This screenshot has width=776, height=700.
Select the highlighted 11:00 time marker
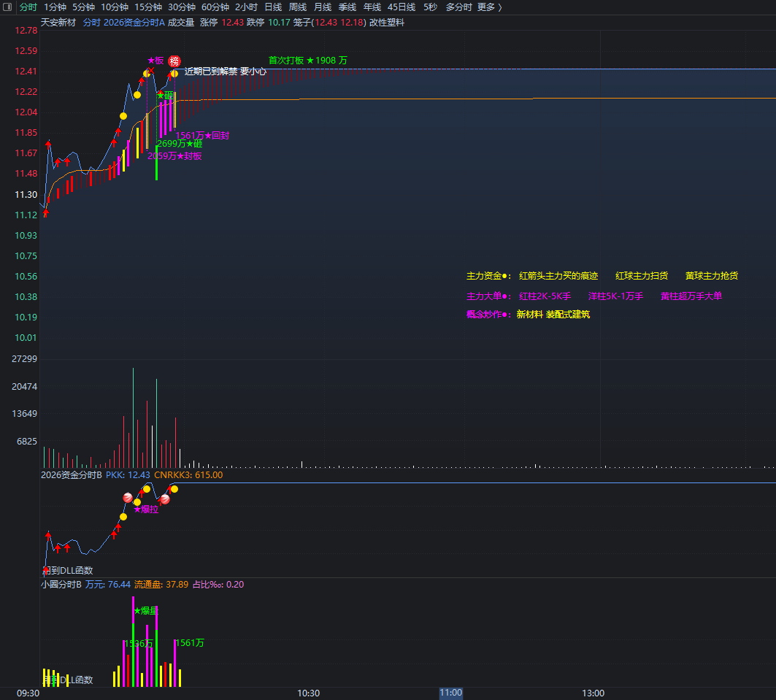[x=451, y=693]
